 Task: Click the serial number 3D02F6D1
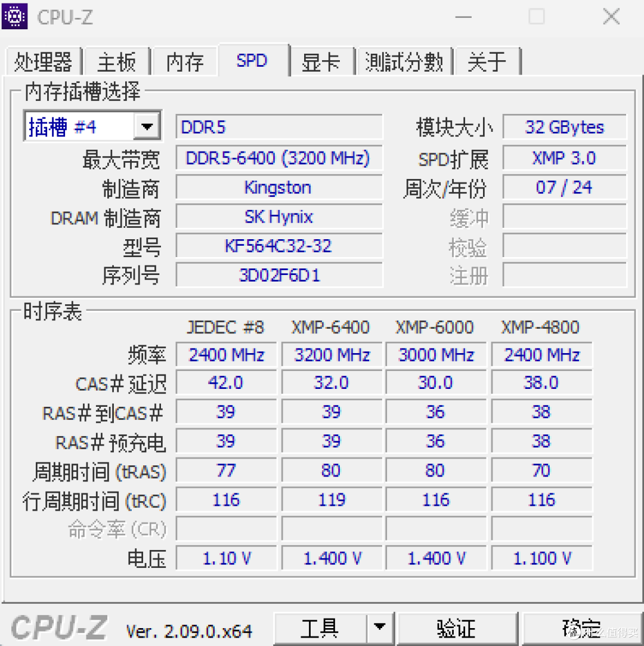(279, 275)
